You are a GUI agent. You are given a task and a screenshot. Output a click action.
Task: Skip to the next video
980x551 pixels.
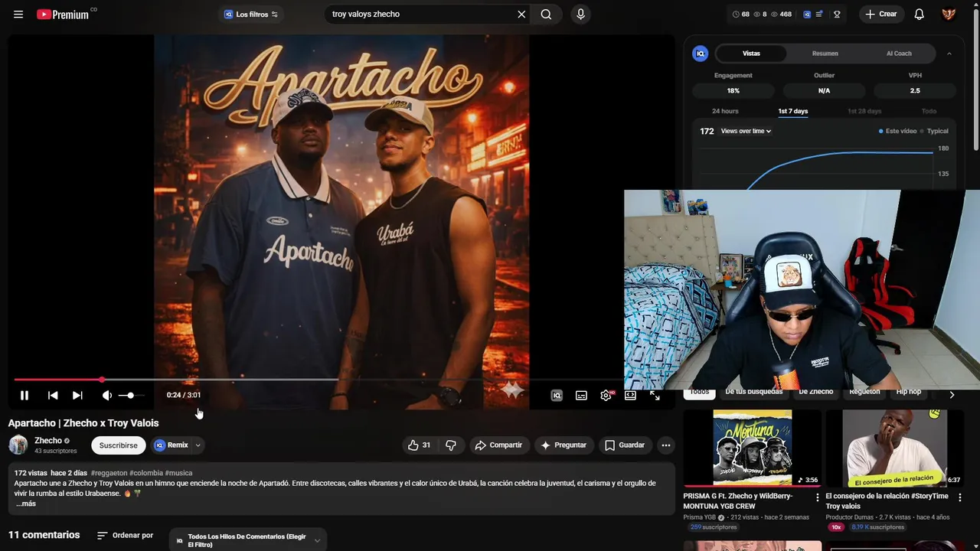[x=77, y=396]
